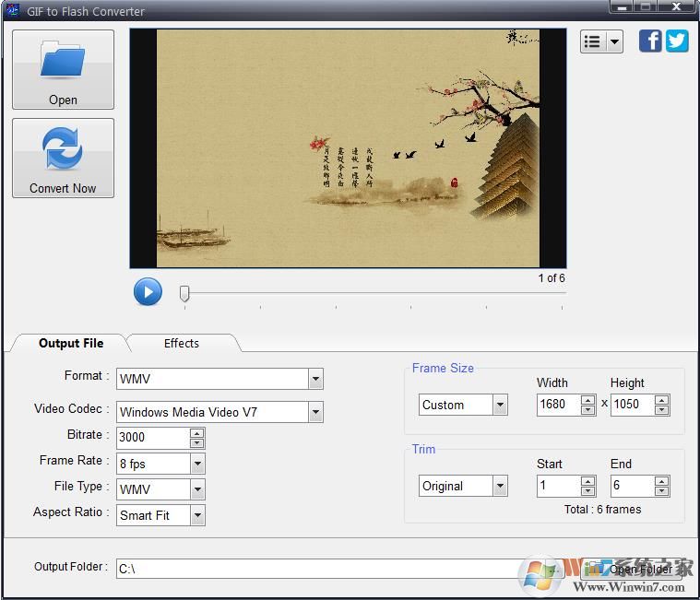This screenshot has width=700, height=600.
Task: Click the frame position slider handle
Action: pos(184,293)
